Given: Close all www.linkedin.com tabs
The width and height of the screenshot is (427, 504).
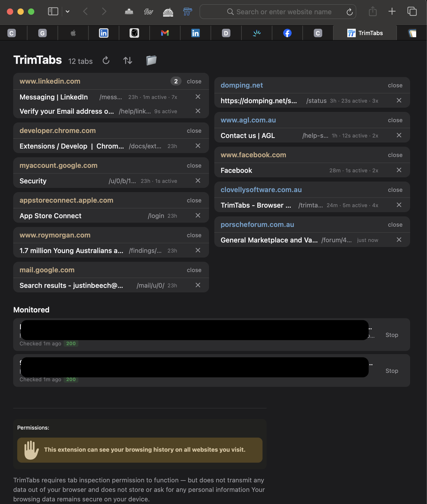Looking at the screenshot, I should coord(194,82).
